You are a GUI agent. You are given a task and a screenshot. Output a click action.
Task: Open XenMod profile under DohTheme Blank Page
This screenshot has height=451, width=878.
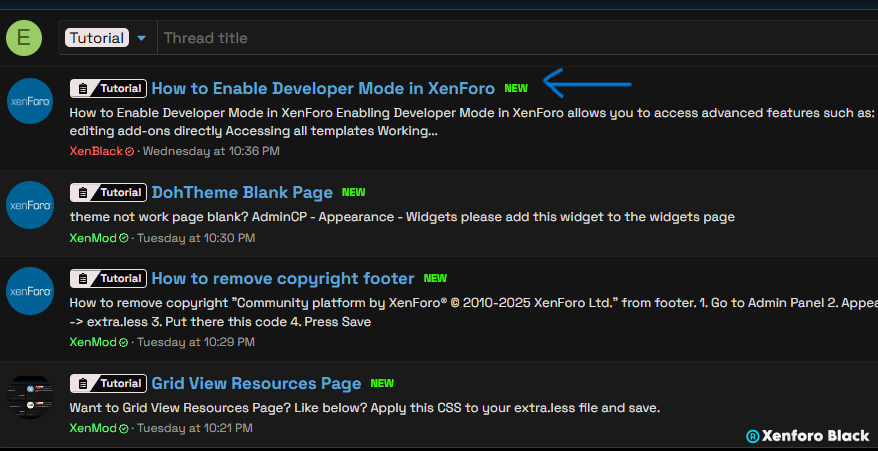(93, 238)
